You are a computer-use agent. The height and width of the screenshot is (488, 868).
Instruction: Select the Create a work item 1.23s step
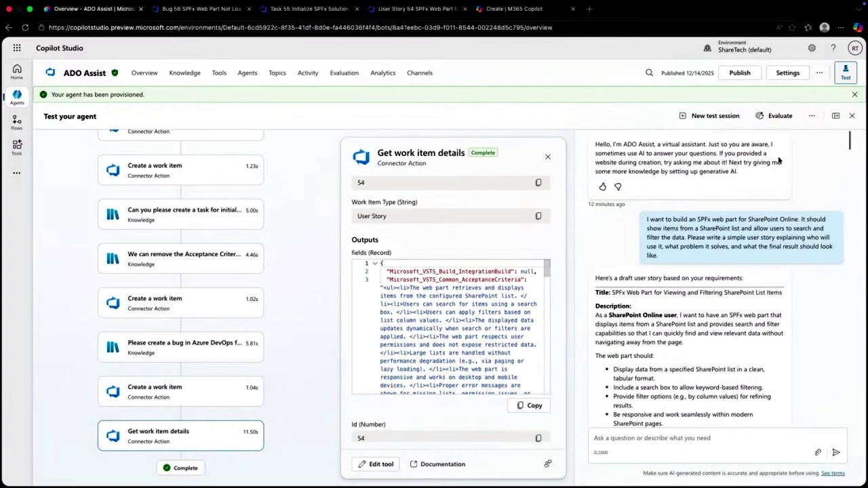pyautogui.click(x=180, y=170)
